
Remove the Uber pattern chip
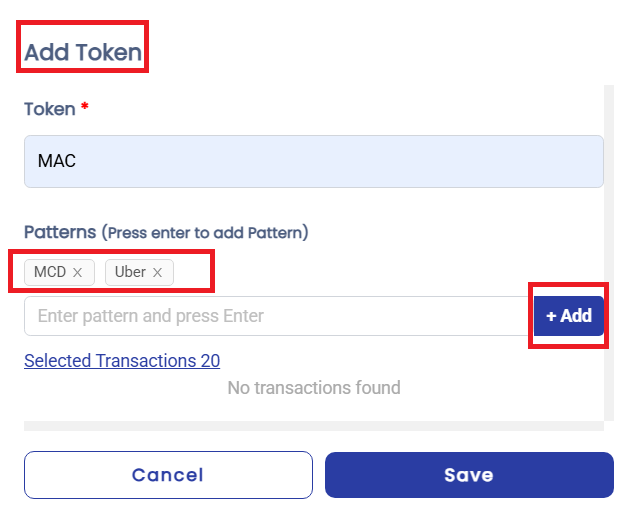157,272
